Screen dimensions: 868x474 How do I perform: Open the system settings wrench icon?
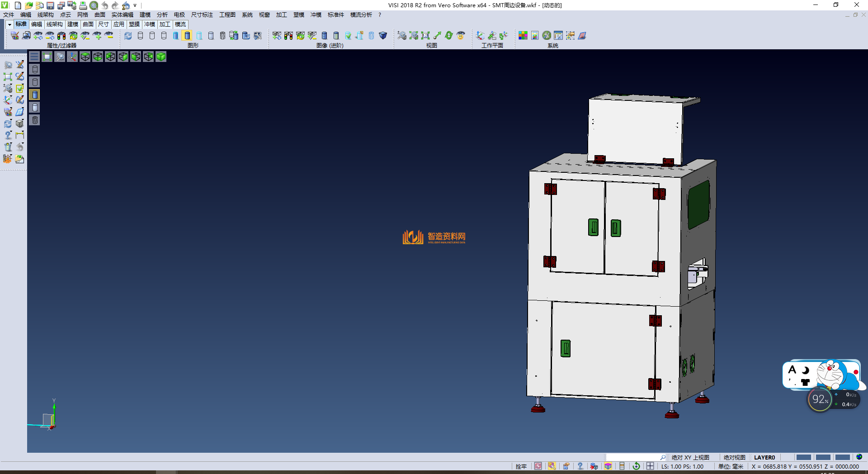pyautogui.click(x=547, y=36)
